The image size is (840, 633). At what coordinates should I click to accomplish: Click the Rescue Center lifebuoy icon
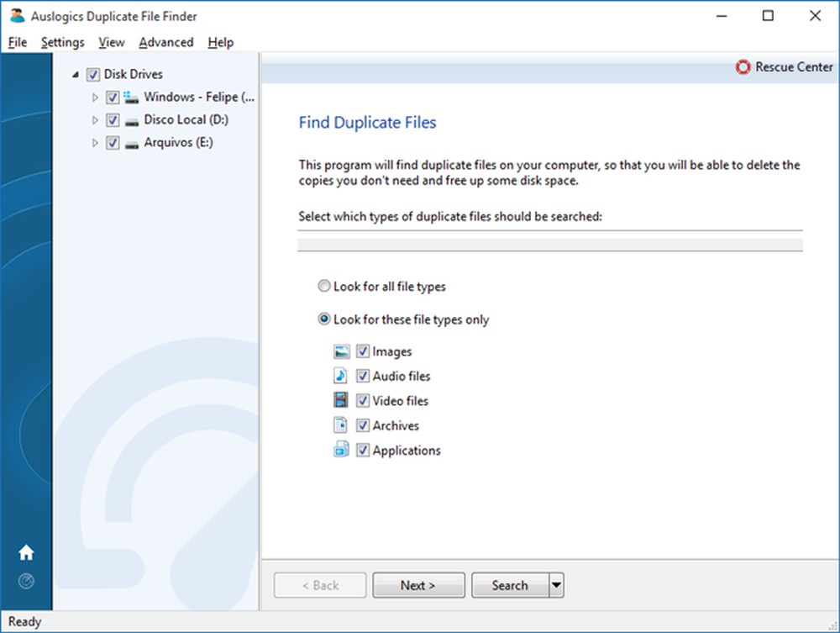(x=743, y=67)
